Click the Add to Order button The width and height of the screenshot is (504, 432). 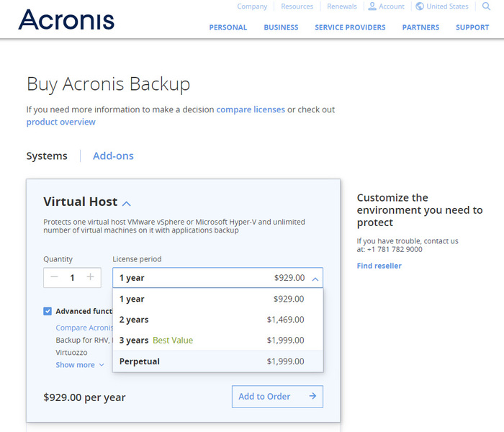[277, 396]
